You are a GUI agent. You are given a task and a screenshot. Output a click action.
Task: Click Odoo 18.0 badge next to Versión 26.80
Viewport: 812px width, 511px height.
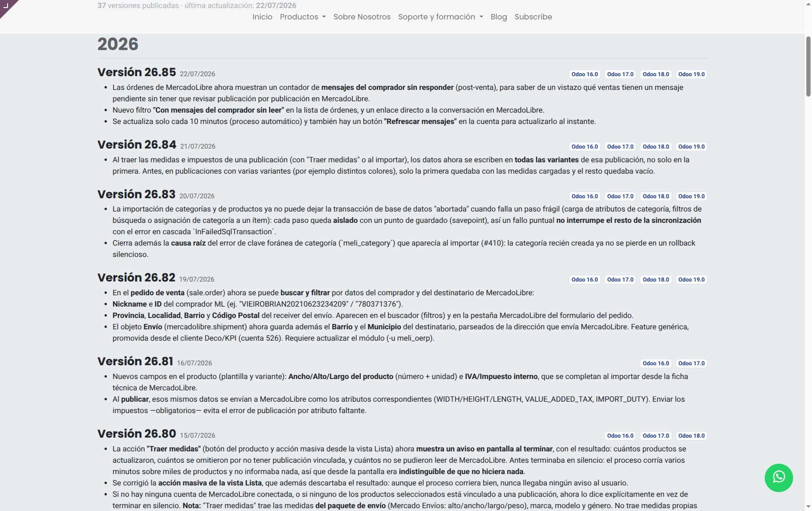691,436
